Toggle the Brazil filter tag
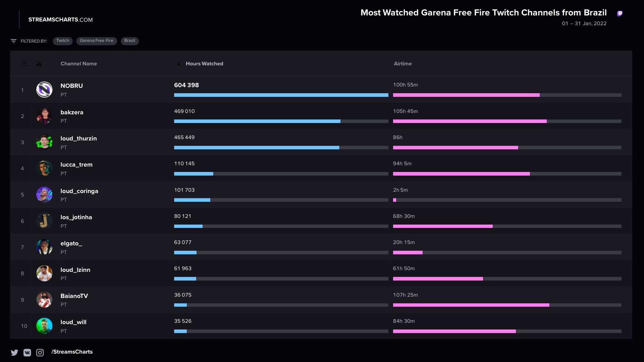 (129, 40)
